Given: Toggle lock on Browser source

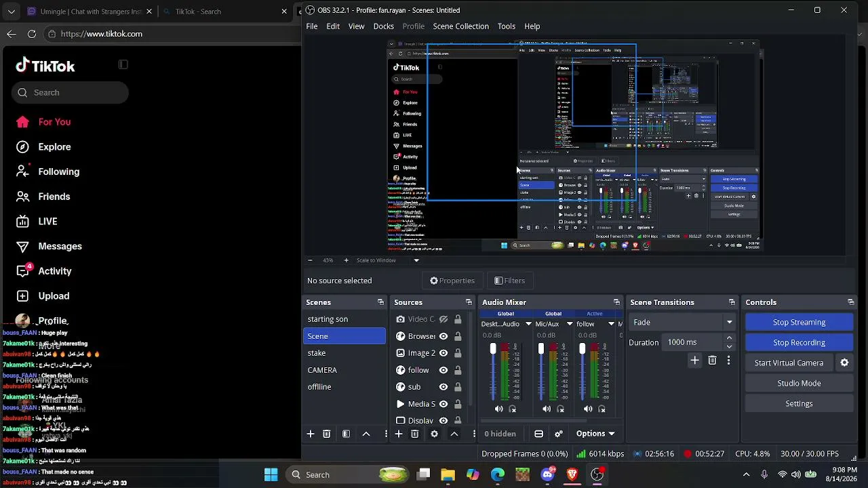Looking at the screenshot, I should click(x=458, y=336).
